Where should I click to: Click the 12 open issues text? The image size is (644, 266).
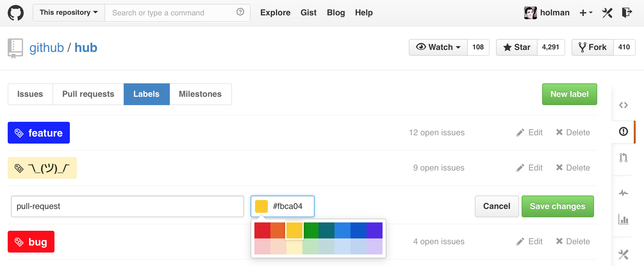(437, 133)
